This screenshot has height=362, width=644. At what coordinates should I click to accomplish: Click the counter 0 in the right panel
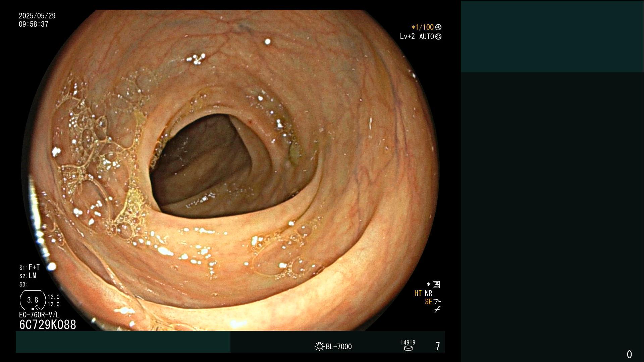(x=629, y=354)
